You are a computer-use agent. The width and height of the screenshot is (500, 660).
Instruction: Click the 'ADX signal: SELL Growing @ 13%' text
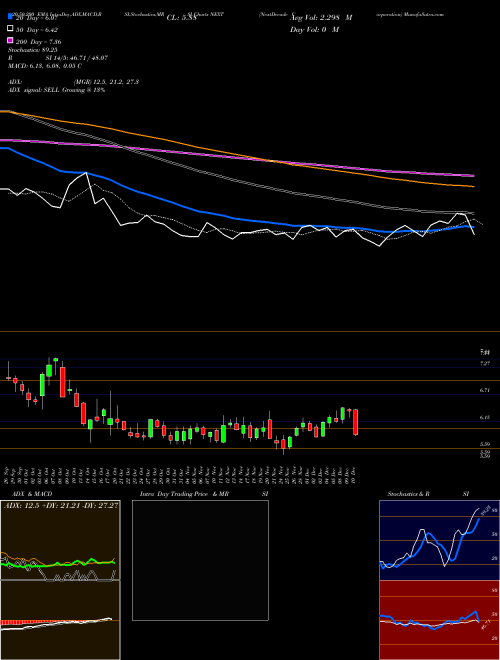(x=56, y=90)
